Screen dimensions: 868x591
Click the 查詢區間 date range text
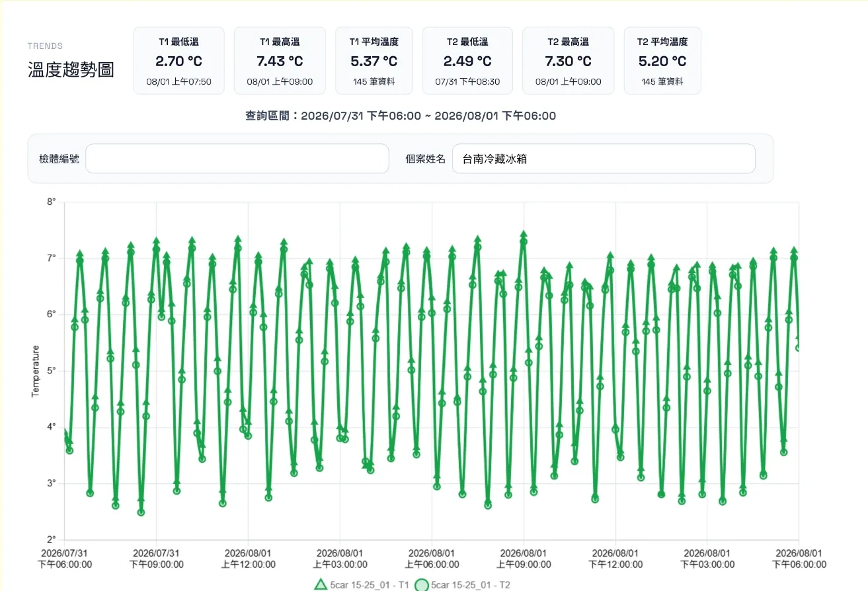click(x=401, y=116)
